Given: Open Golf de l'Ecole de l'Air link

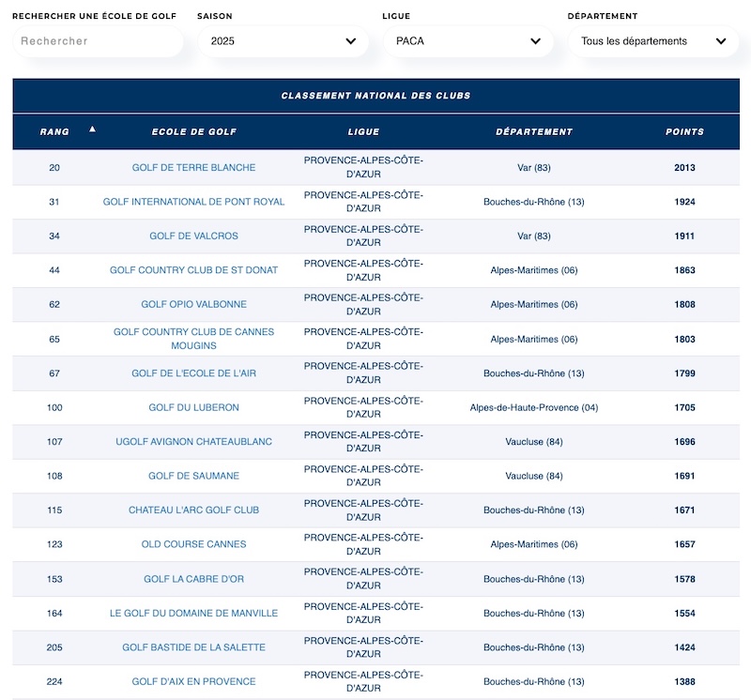Looking at the screenshot, I should click(194, 373).
